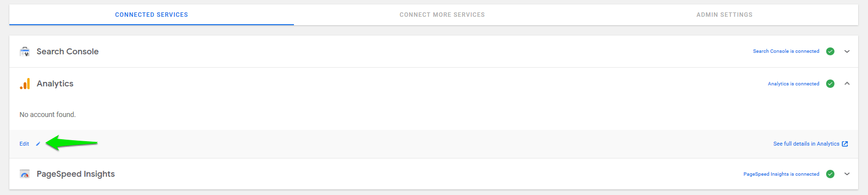Click the PageSpeed Insights gauge icon

pyautogui.click(x=25, y=174)
